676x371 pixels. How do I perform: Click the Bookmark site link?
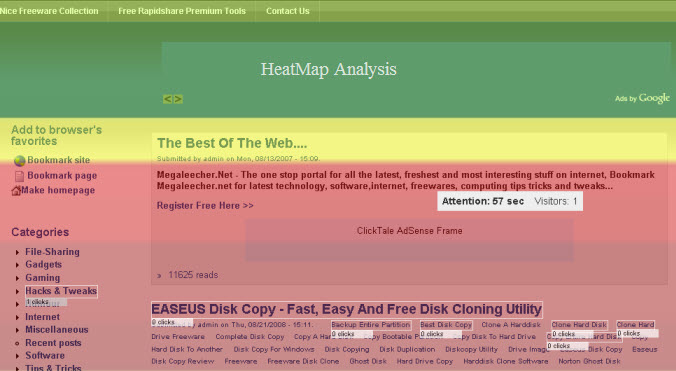click(x=59, y=160)
